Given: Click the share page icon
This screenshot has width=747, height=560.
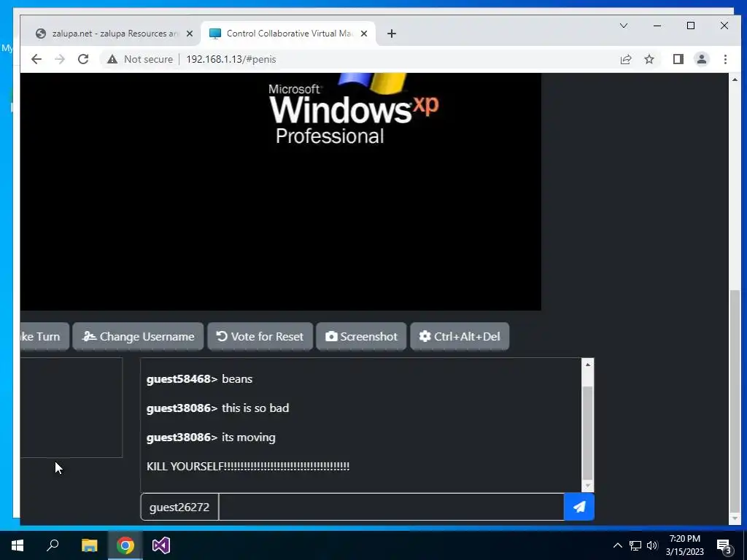Looking at the screenshot, I should (625, 59).
